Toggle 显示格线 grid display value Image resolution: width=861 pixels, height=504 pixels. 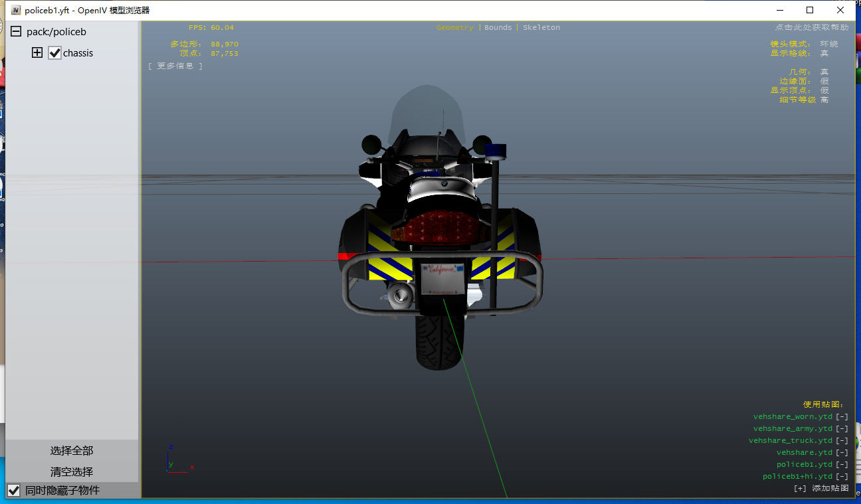click(824, 53)
